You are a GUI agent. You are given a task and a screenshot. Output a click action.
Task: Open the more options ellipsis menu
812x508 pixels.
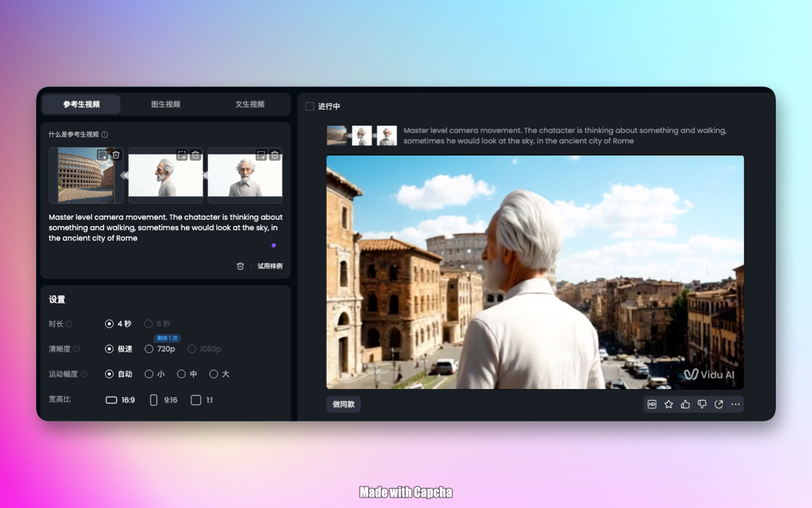[735, 404]
